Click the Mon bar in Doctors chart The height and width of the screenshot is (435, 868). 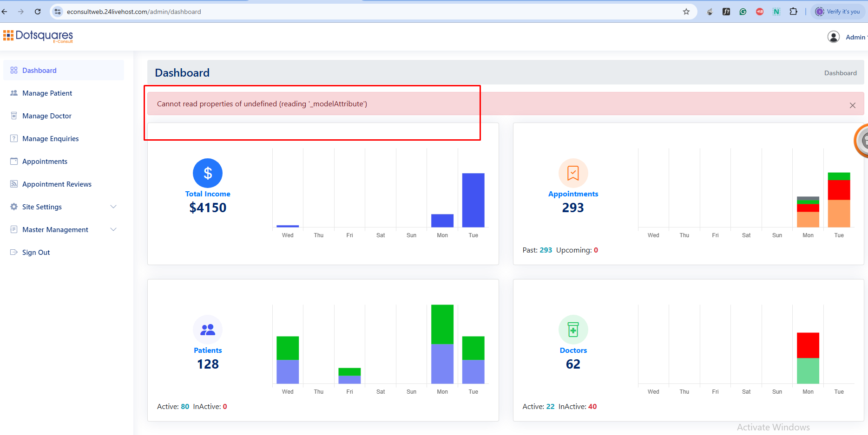click(x=808, y=358)
